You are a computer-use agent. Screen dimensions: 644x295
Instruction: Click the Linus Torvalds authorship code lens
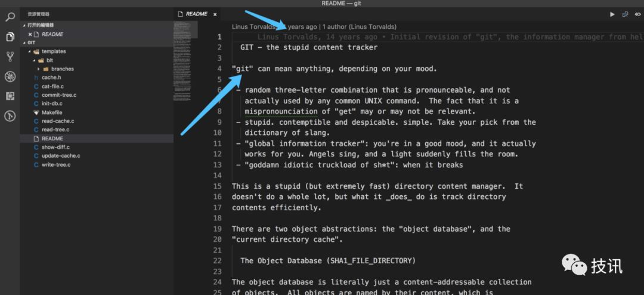[314, 27]
